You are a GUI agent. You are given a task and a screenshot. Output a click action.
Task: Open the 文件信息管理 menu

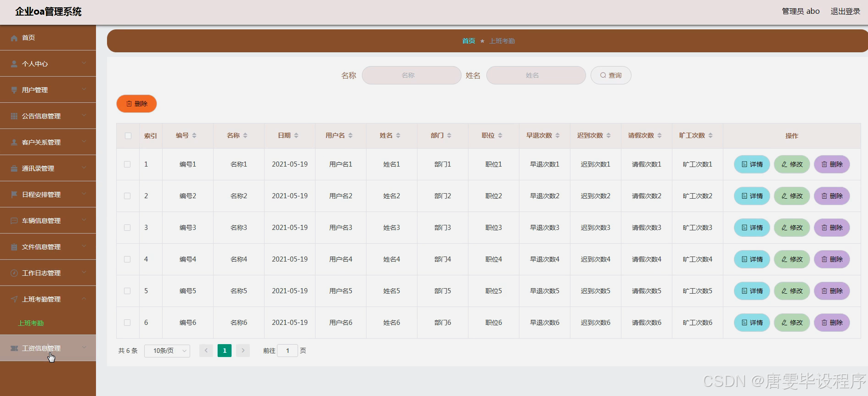pos(48,247)
